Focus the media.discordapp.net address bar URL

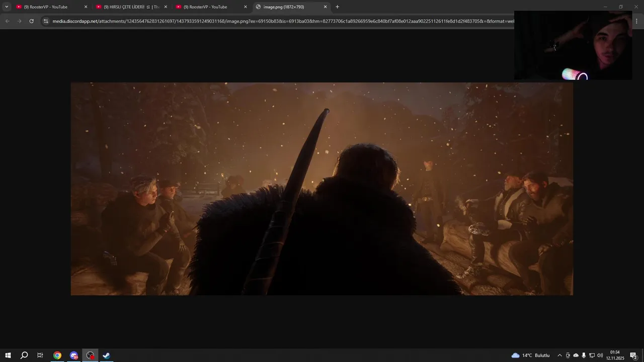283,21
